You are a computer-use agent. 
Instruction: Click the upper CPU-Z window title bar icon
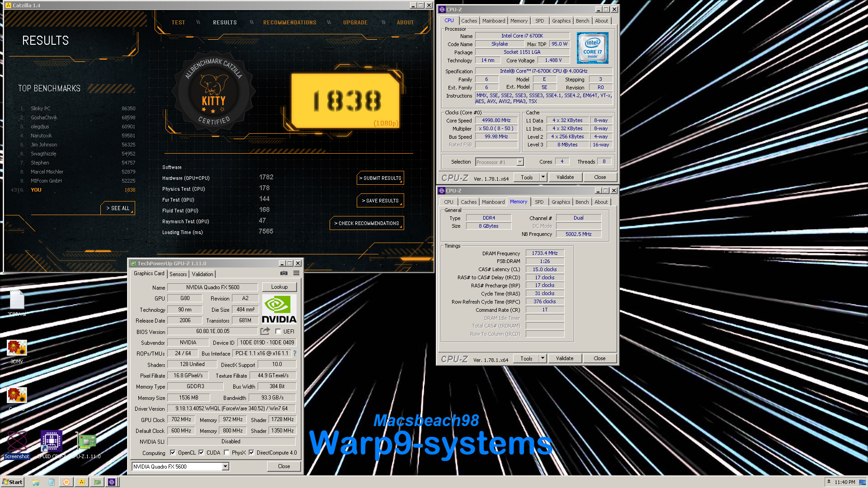(x=442, y=9)
